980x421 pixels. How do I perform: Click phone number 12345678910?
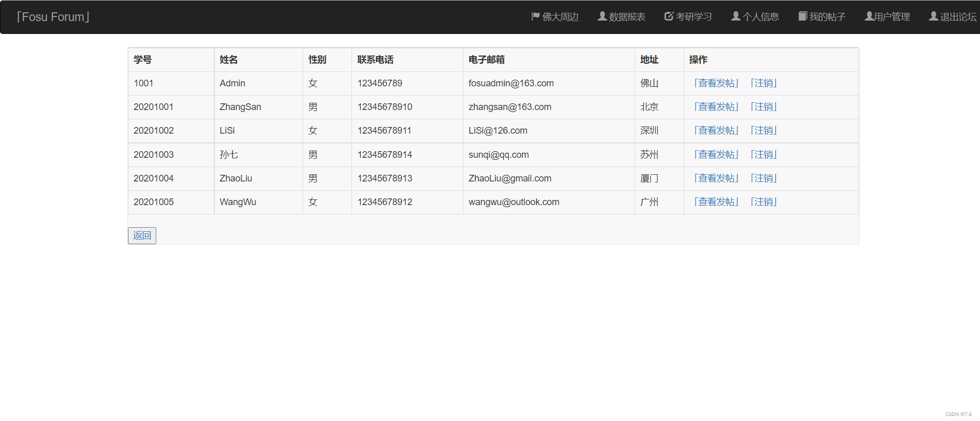pos(385,107)
